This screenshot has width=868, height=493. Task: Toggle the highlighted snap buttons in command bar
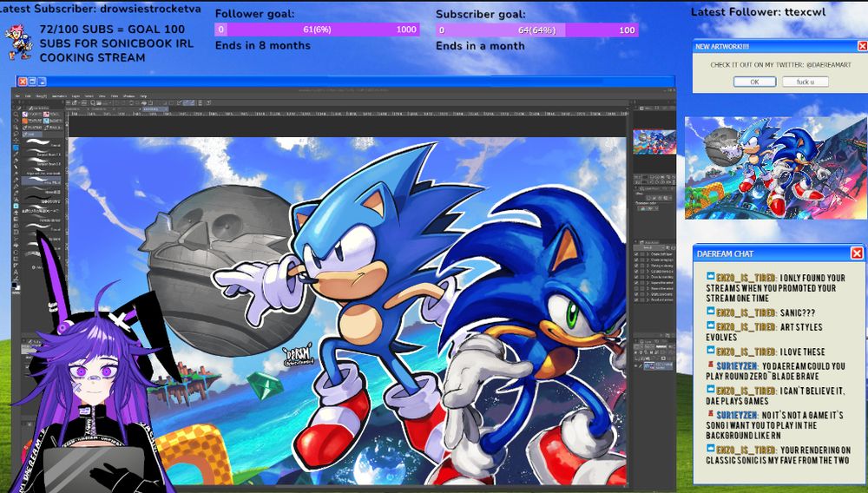click(188, 103)
